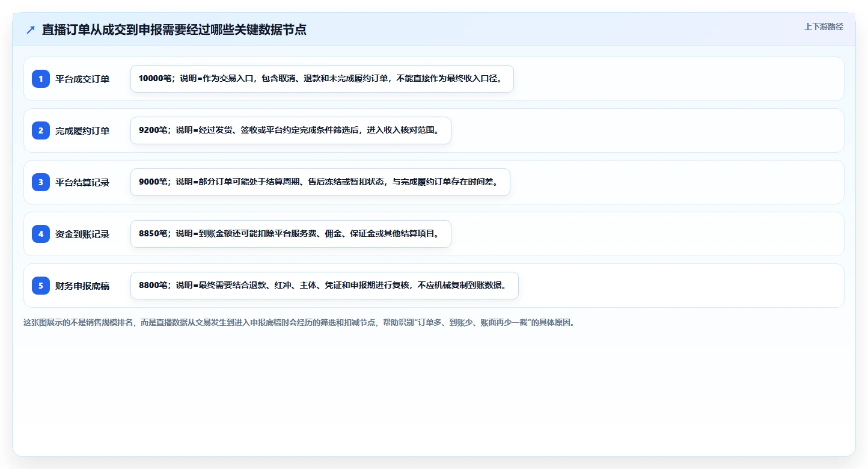Click the step number 1 badge
Screen dimensions: 868x469
pos(41,79)
